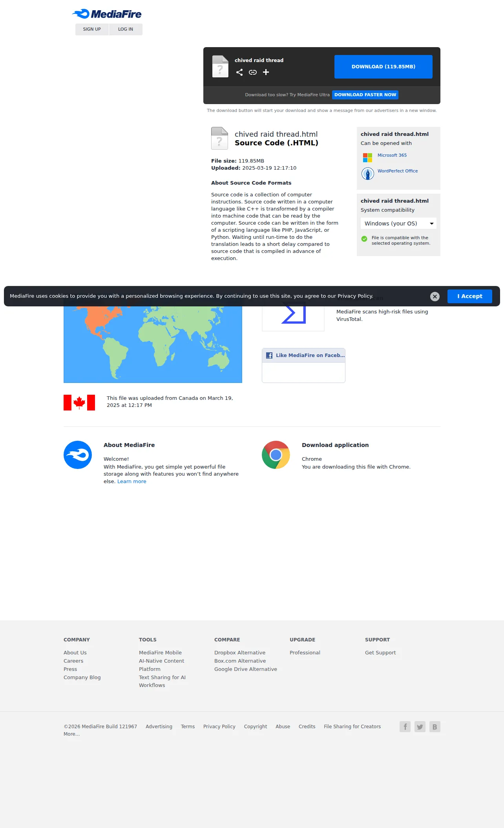Open Careers footer link

73,661
